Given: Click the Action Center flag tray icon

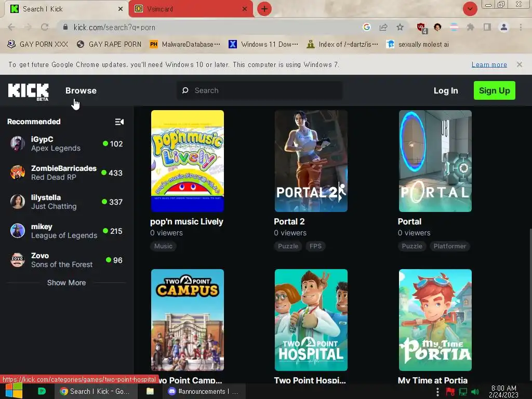Looking at the screenshot, I should pos(450,392).
